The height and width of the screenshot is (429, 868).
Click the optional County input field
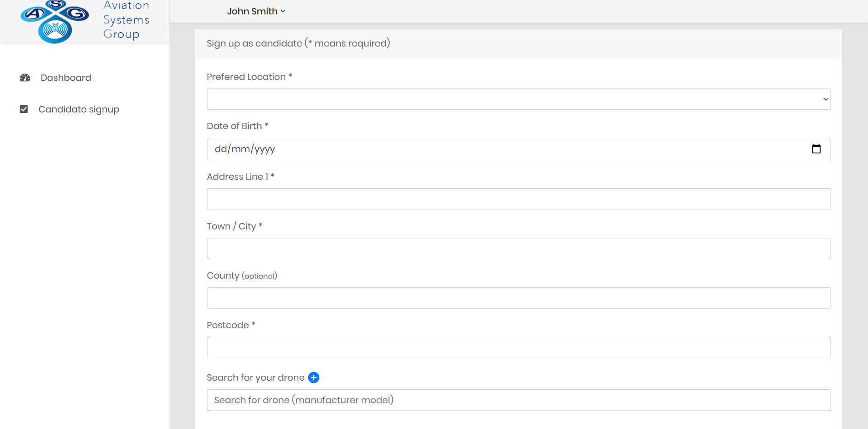click(x=519, y=298)
